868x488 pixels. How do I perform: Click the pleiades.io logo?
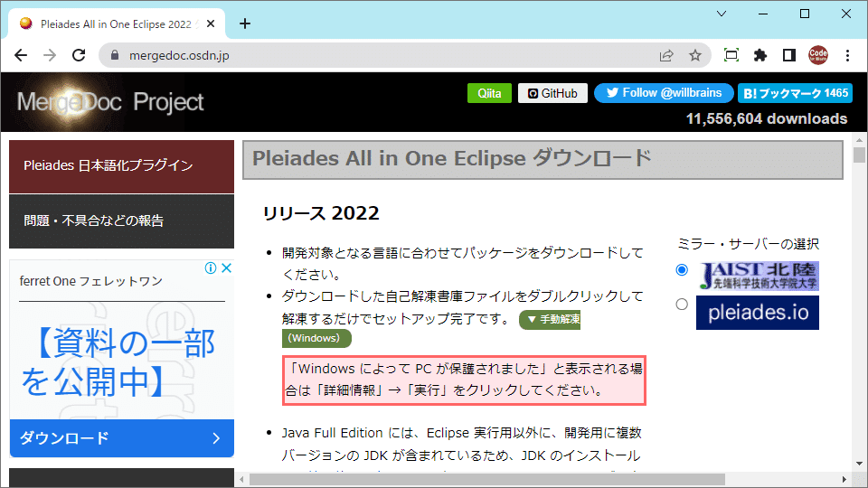coord(758,313)
